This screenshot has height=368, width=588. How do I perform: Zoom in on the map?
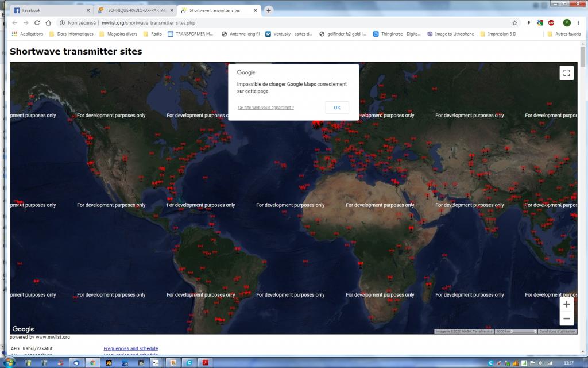567,304
